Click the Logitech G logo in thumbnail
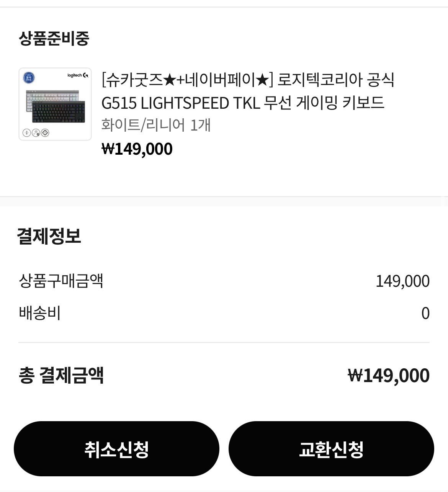The height and width of the screenshot is (492, 448). coord(78,75)
